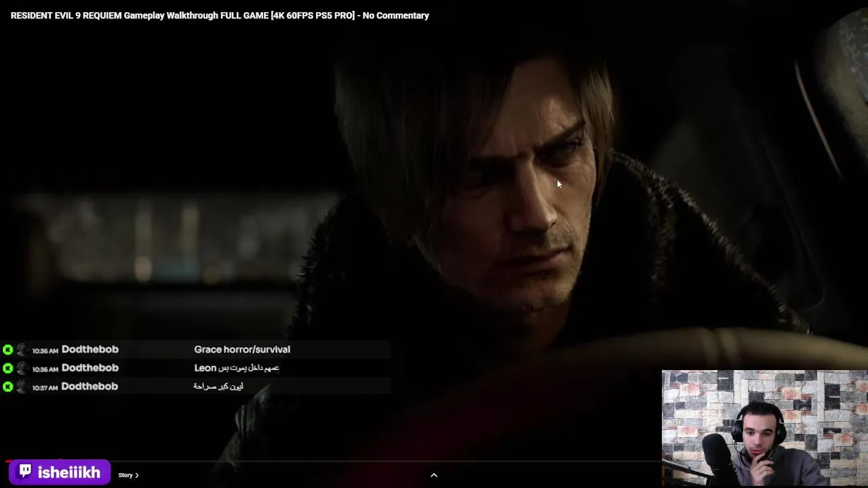Click the chat message 'Grace horror/survival'
The width and height of the screenshot is (868, 488).
(x=242, y=349)
